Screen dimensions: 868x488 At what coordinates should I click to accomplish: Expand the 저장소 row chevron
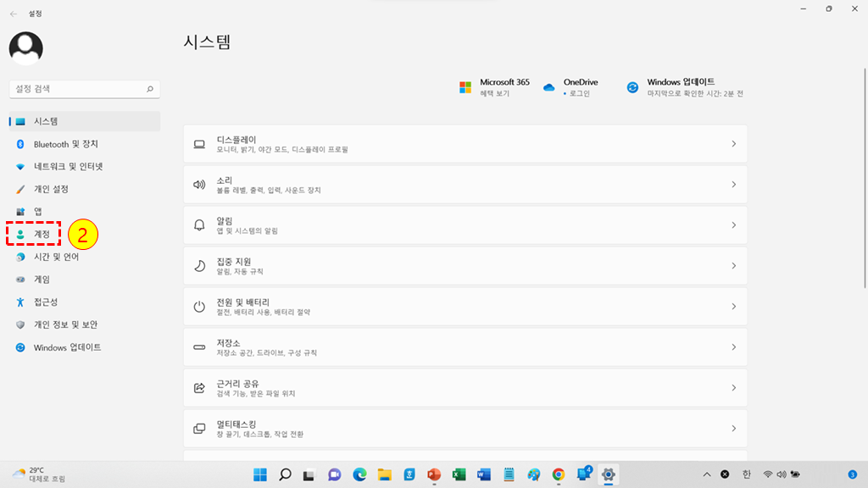[x=733, y=347]
